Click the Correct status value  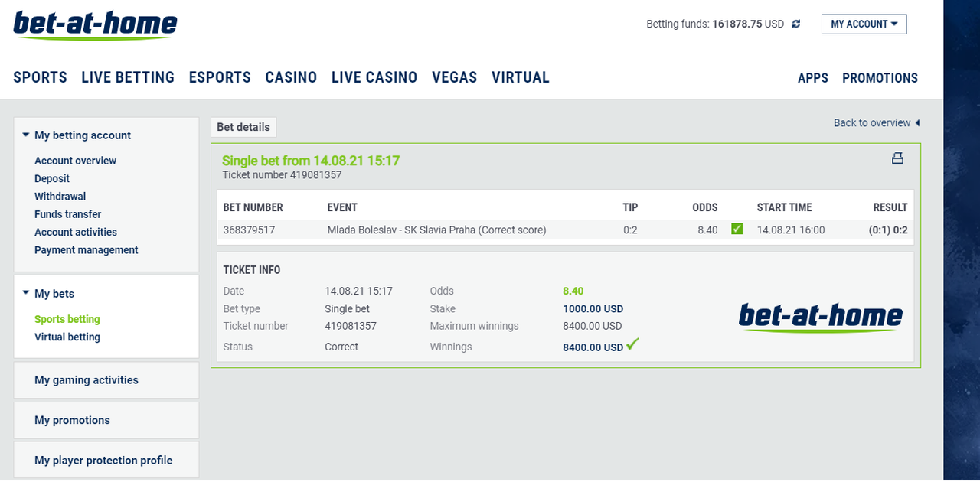pyautogui.click(x=341, y=347)
